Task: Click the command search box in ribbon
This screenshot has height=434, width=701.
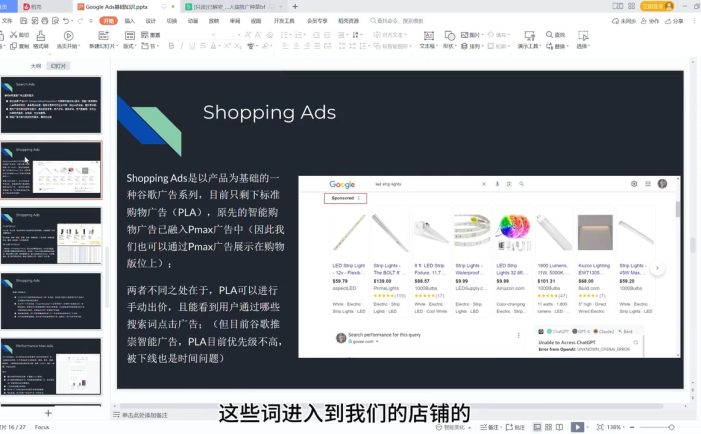Action: click(397, 21)
